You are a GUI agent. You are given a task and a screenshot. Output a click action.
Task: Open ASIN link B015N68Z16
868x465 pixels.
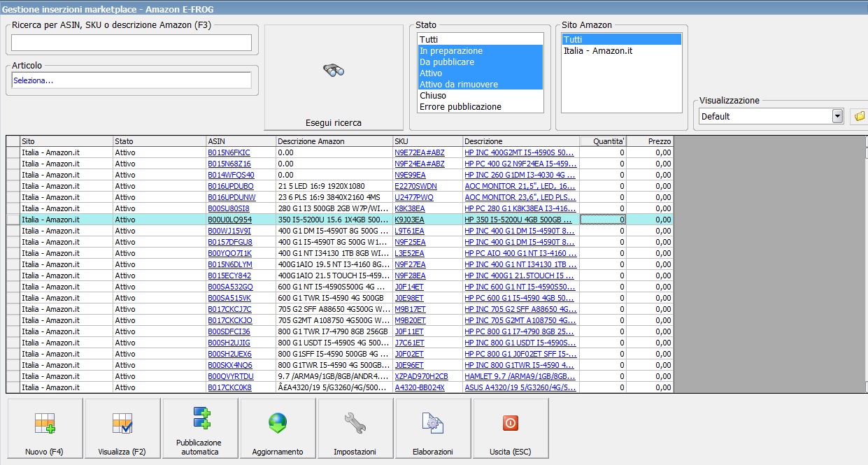pos(229,164)
